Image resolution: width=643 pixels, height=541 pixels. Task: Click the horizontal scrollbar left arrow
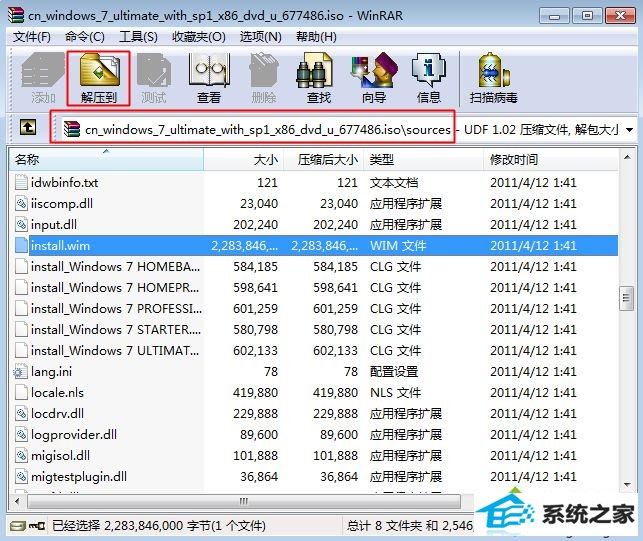pyautogui.click(x=17, y=501)
